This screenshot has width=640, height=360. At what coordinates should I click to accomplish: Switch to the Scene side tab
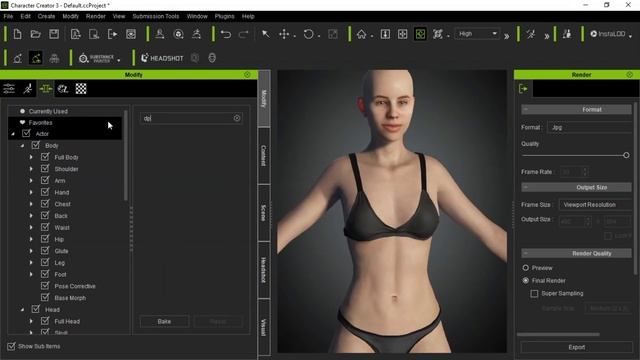point(264,213)
